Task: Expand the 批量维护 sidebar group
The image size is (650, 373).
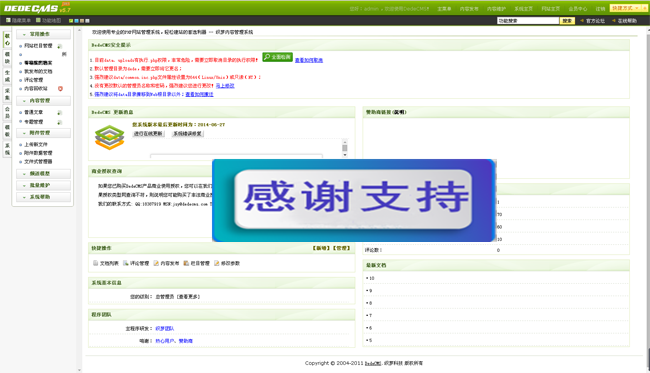Action: (44, 185)
